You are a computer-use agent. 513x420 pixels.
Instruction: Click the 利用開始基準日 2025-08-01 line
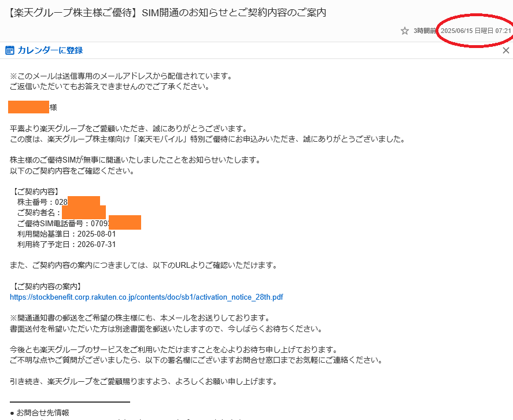point(67,234)
